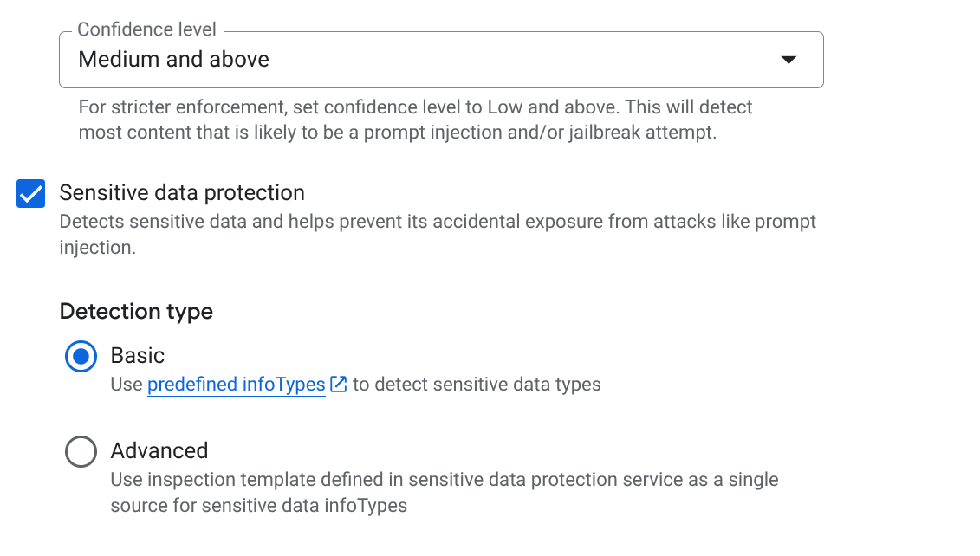Click the 'Sensitive data protection' label text
This screenshot has height=556, width=980.
click(x=182, y=192)
